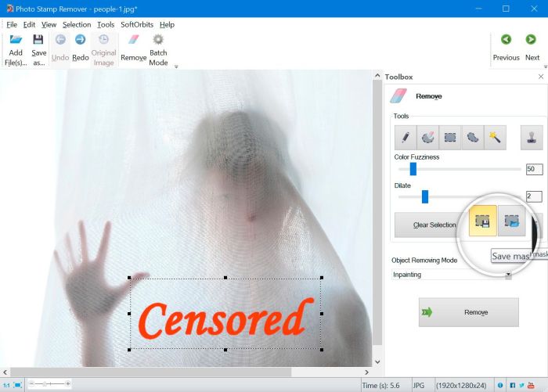Click the large Remove button in Toolbox

469,312
